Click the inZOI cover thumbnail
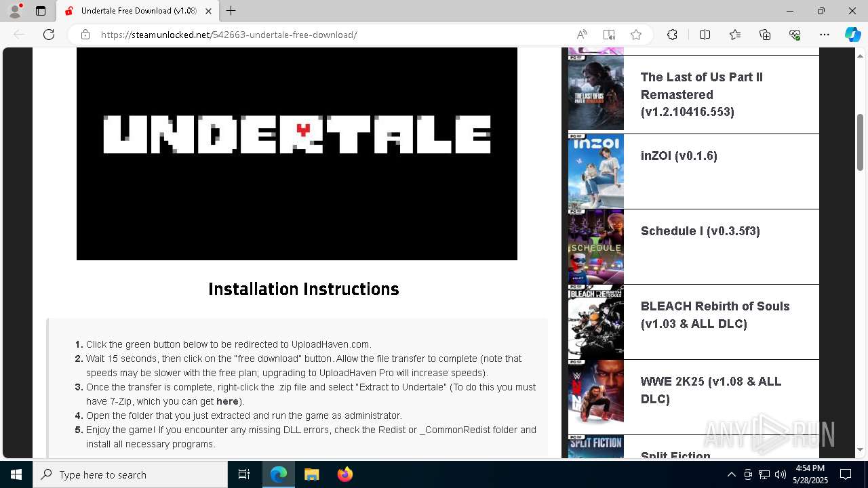 [596, 171]
